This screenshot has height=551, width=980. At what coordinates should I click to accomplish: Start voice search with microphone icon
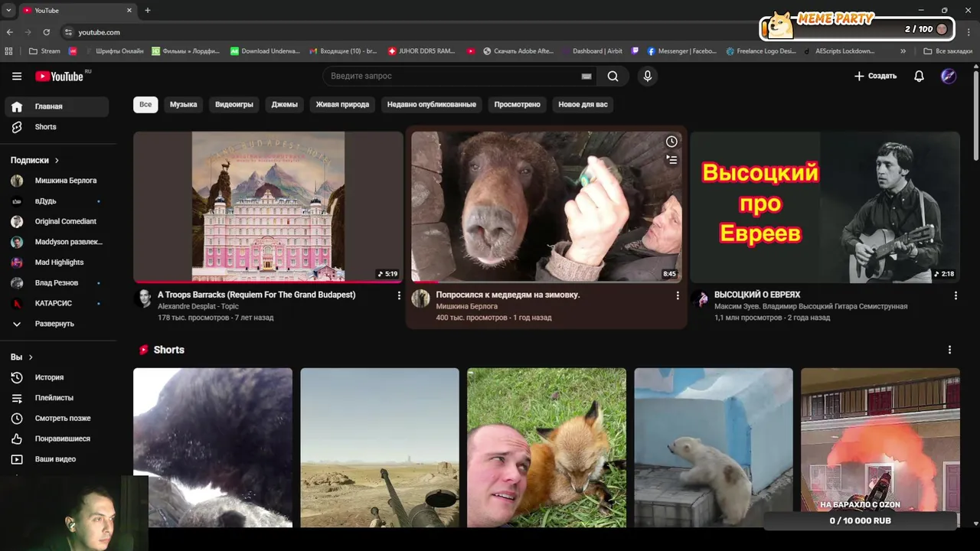(x=648, y=76)
